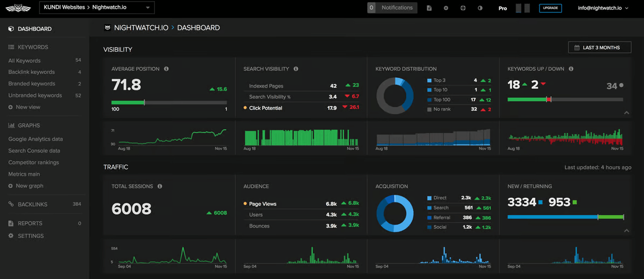Select the Page Views metric dot

[x=245, y=203]
